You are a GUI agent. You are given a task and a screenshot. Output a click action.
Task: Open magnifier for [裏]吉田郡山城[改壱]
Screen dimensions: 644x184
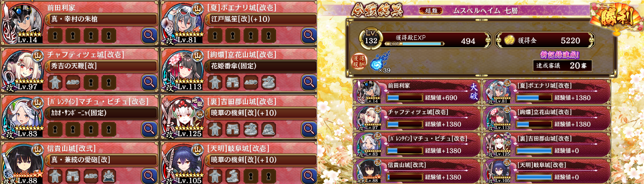point(309,129)
